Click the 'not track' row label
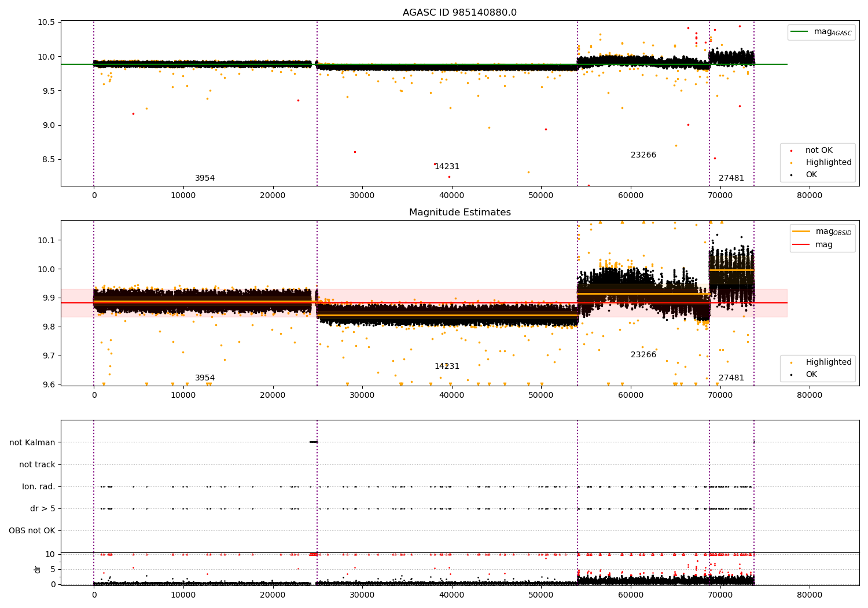The width and height of the screenshot is (868, 608). (37, 464)
